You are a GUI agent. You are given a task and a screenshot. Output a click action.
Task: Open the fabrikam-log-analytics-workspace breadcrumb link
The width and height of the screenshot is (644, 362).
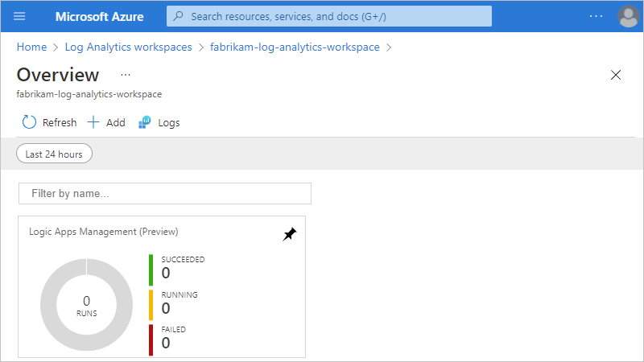[x=295, y=47]
